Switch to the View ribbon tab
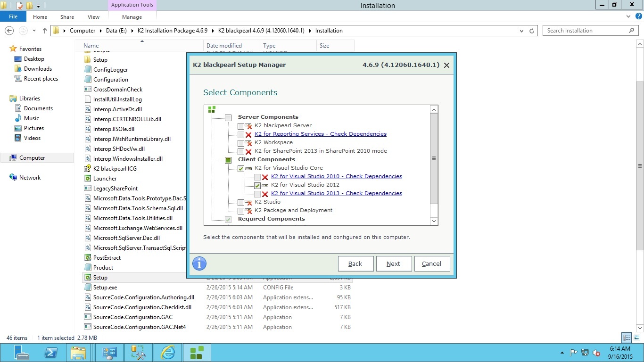This screenshot has width=644, height=362. click(x=93, y=17)
